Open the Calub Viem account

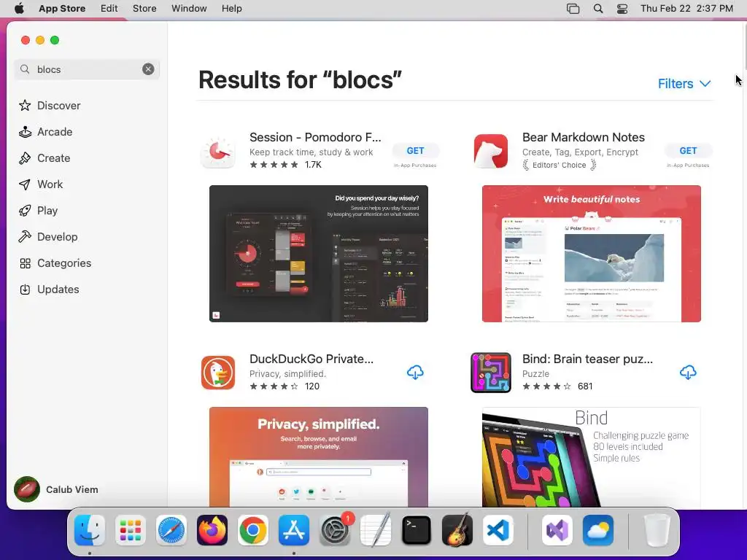[57, 489]
